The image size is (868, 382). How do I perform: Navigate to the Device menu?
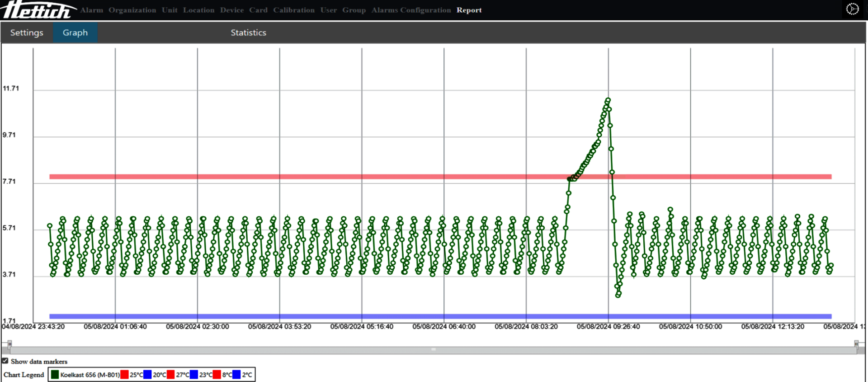tap(232, 10)
